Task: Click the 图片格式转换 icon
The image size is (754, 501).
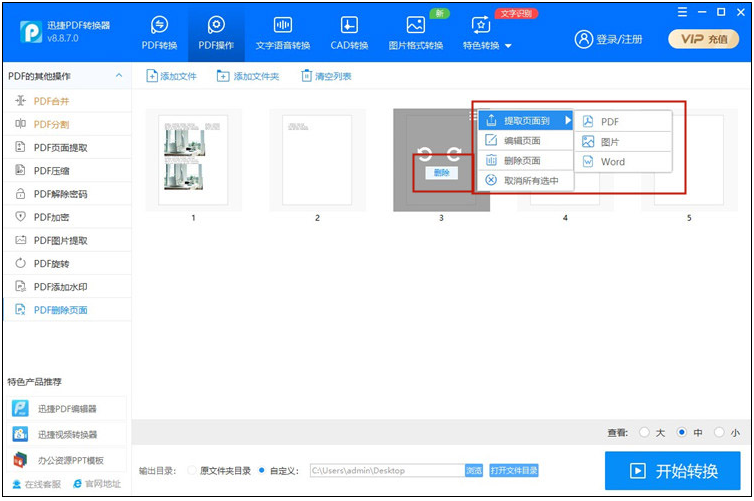Action: point(415,25)
